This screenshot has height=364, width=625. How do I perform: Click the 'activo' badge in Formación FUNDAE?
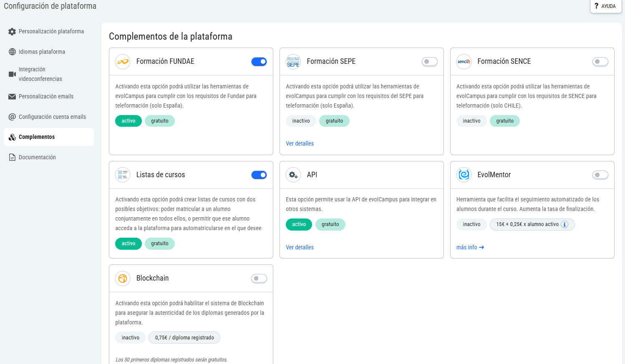point(129,121)
